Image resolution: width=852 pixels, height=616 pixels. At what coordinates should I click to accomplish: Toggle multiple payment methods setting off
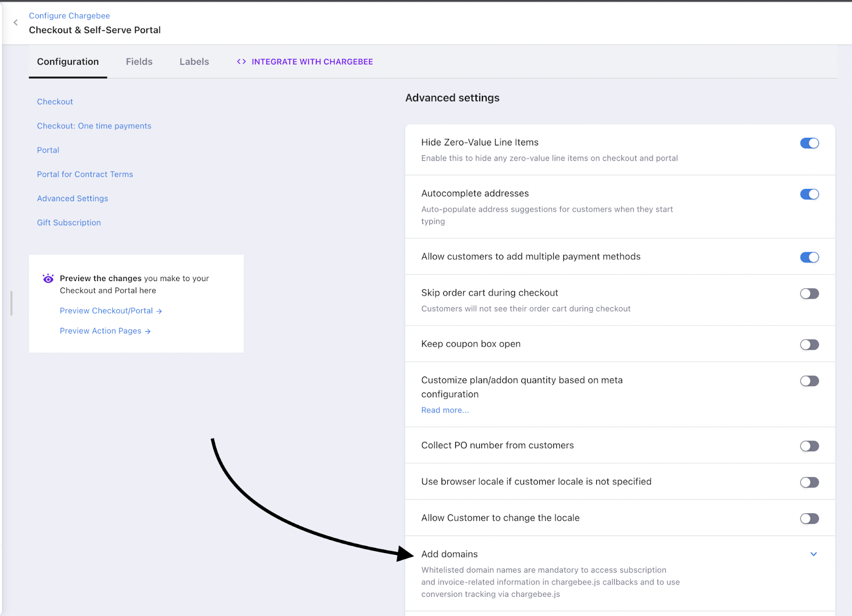coord(809,257)
